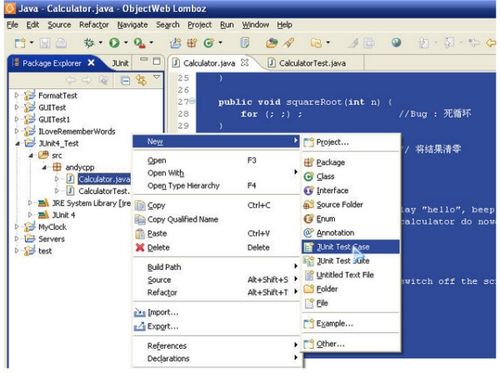Open the Build Path submenu
Image resolution: width=500 pixels, height=373 pixels.
216,267
